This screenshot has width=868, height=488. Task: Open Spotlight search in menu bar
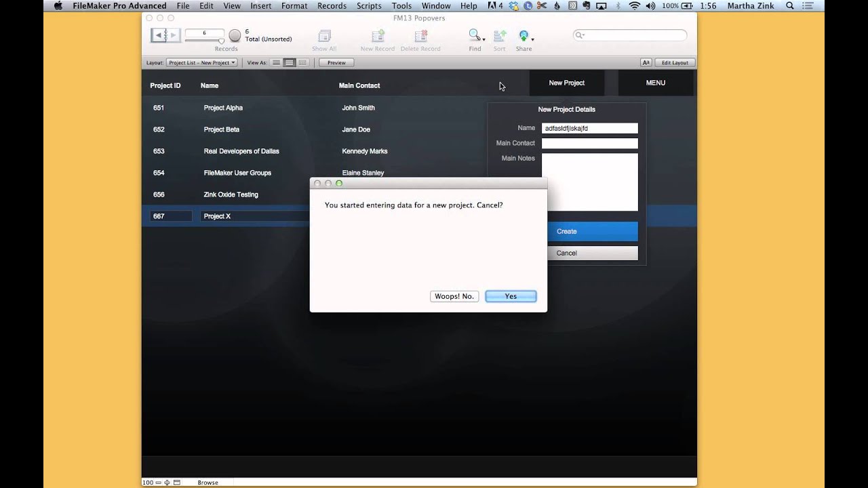pyautogui.click(x=790, y=5)
